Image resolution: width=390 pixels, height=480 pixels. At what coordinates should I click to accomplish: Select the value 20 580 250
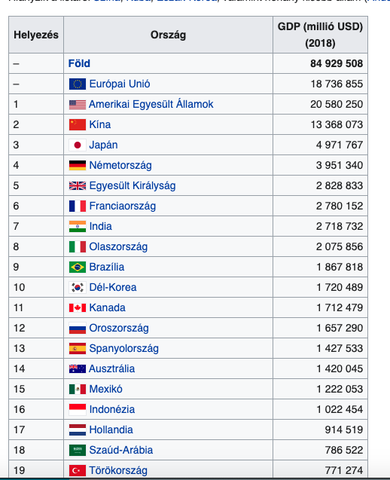pyautogui.click(x=336, y=104)
